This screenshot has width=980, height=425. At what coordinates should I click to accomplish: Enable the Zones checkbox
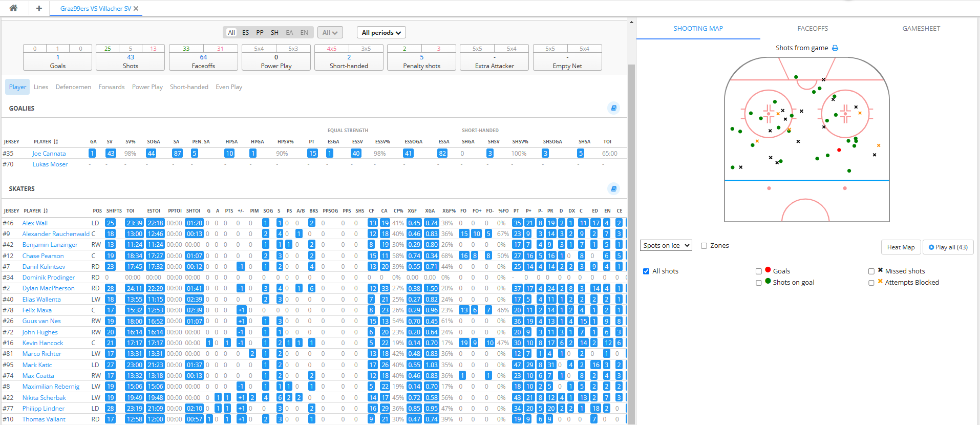704,246
